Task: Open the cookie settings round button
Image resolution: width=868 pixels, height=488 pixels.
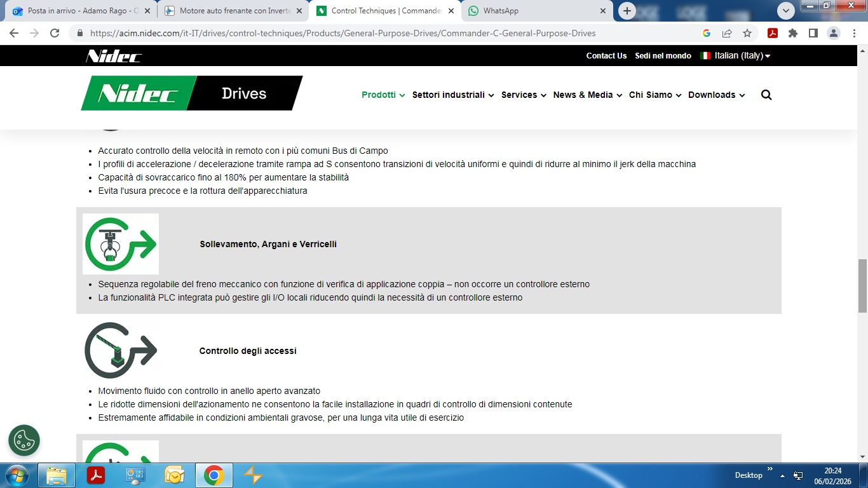Action: pos(24,440)
